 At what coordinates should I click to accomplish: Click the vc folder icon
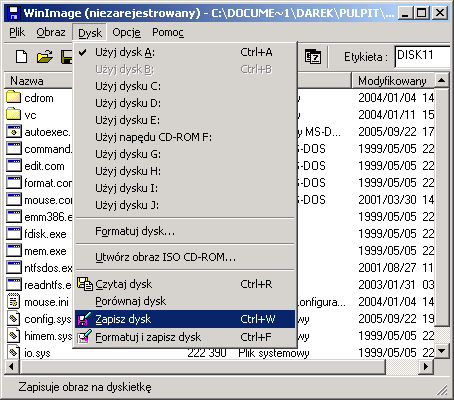coord(13,114)
